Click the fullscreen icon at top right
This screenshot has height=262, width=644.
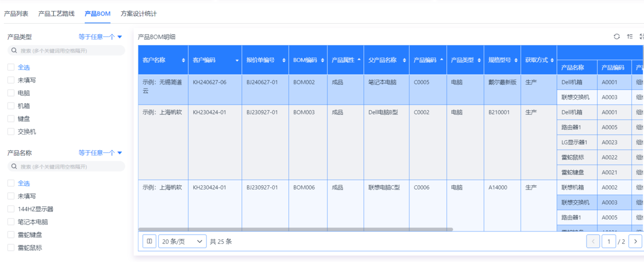(x=641, y=37)
